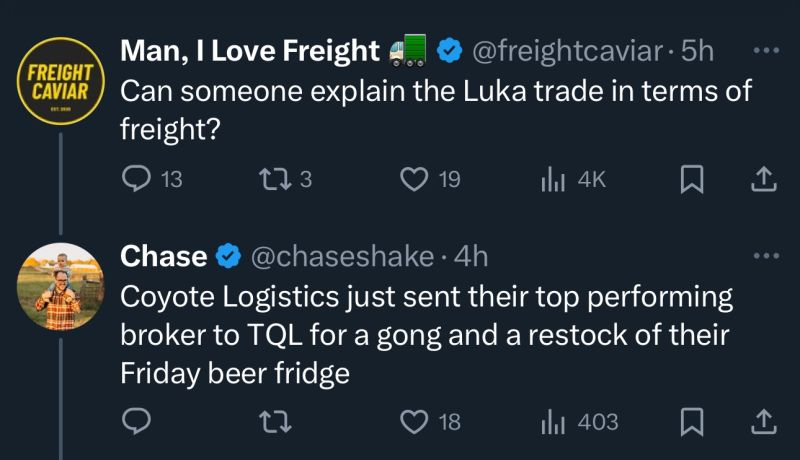The width and height of the screenshot is (800, 460).
Task: Visit the @chaseshake handle link
Action: (x=340, y=257)
